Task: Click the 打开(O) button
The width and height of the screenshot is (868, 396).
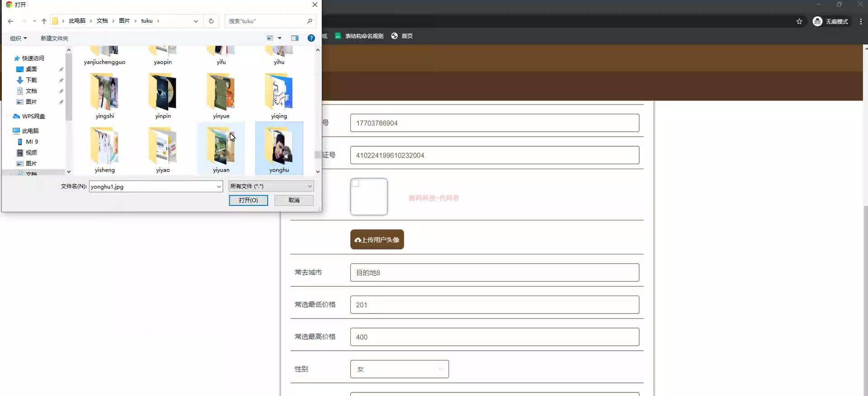Action: 248,200
